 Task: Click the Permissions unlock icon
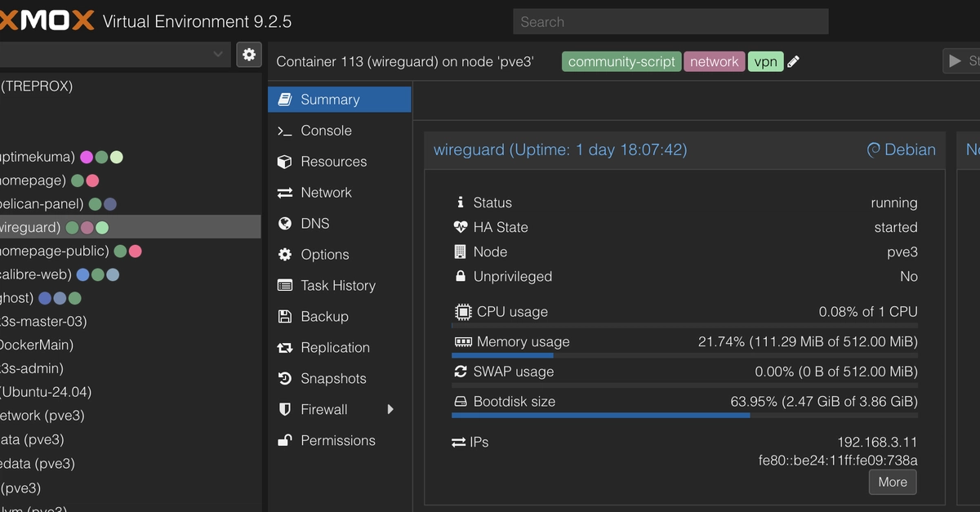[x=285, y=440]
